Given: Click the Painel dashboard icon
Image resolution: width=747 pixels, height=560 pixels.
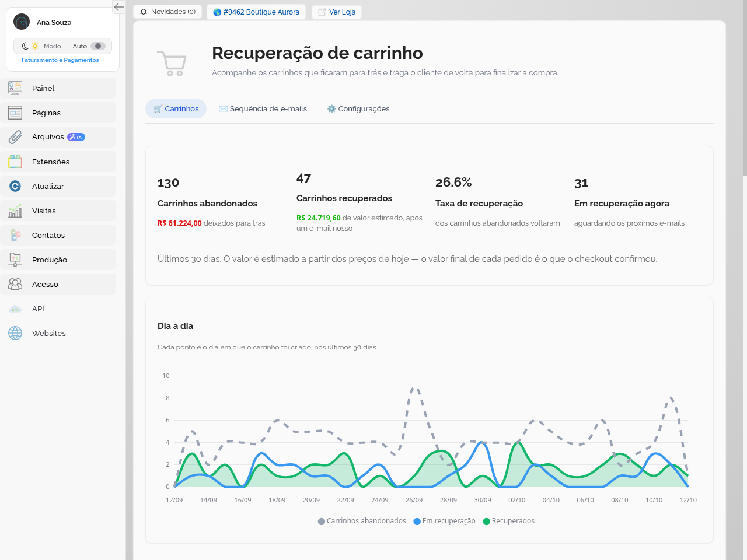Looking at the screenshot, I should (15, 88).
